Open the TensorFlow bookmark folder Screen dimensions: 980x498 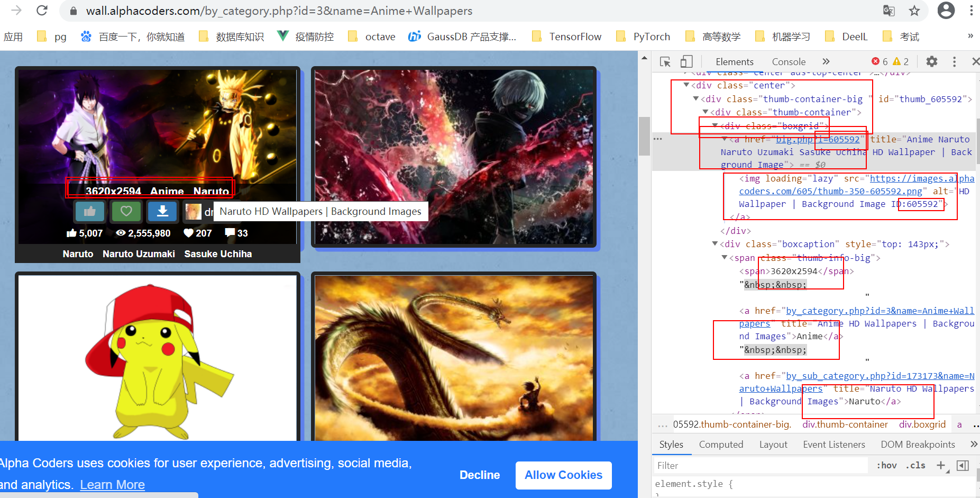[566, 37]
